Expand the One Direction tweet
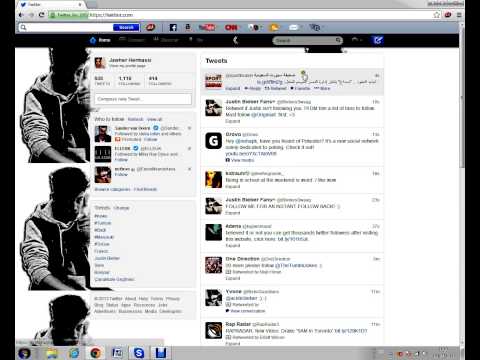Image resolution: width=480 pixels, height=360 pixels. point(233,278)
